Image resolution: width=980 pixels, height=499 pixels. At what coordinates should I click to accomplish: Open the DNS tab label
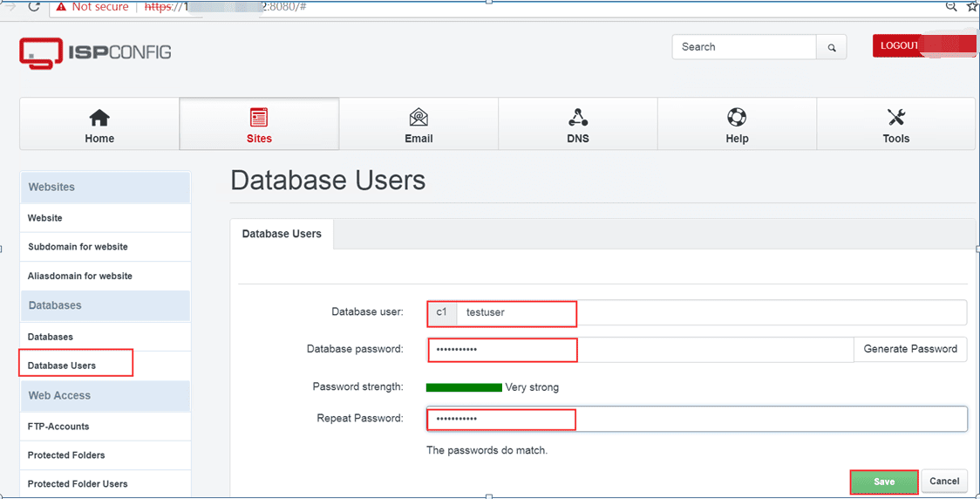pos(578,138)
